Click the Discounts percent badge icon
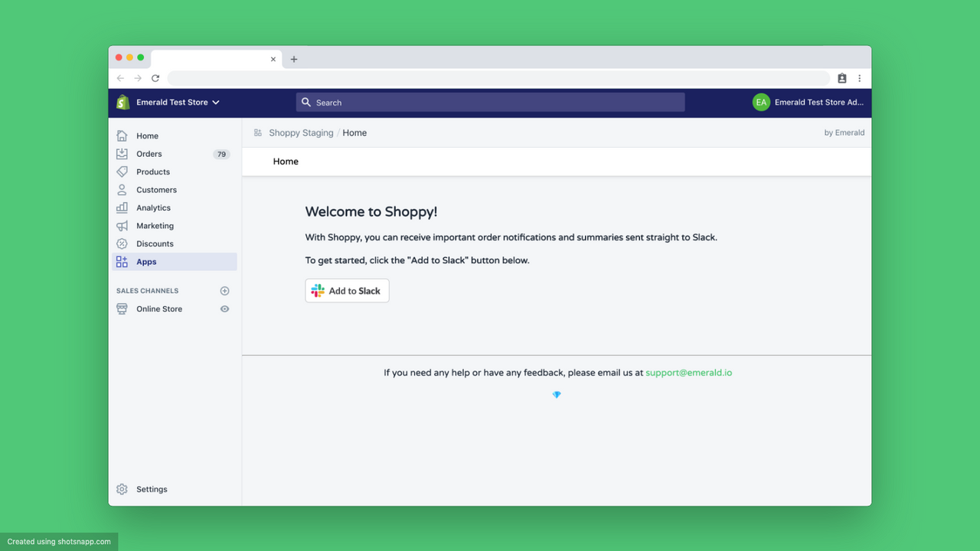Viewport: 980px width, 551px height. (122, 243)
